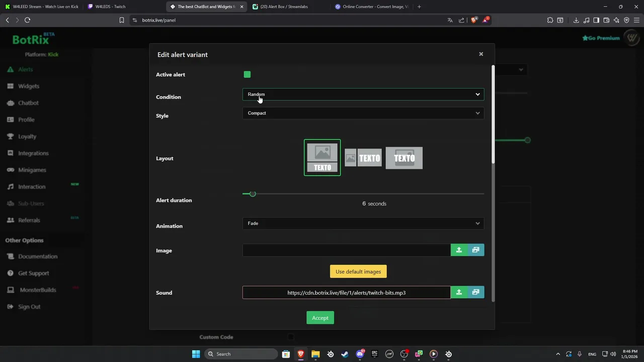Open a new browser tab

[419, 7]
